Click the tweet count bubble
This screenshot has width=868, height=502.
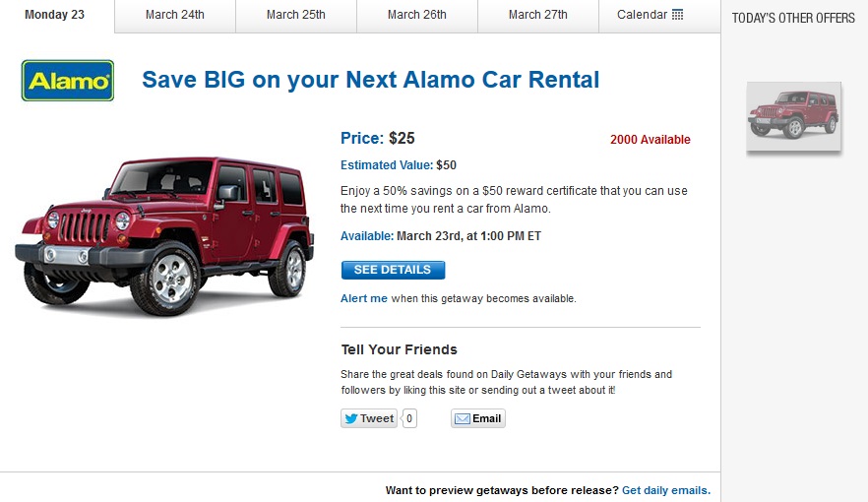coord(409,418)
